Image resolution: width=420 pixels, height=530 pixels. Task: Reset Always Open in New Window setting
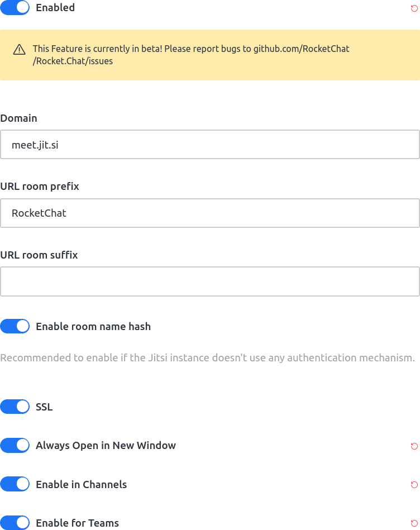click(414, 446)
